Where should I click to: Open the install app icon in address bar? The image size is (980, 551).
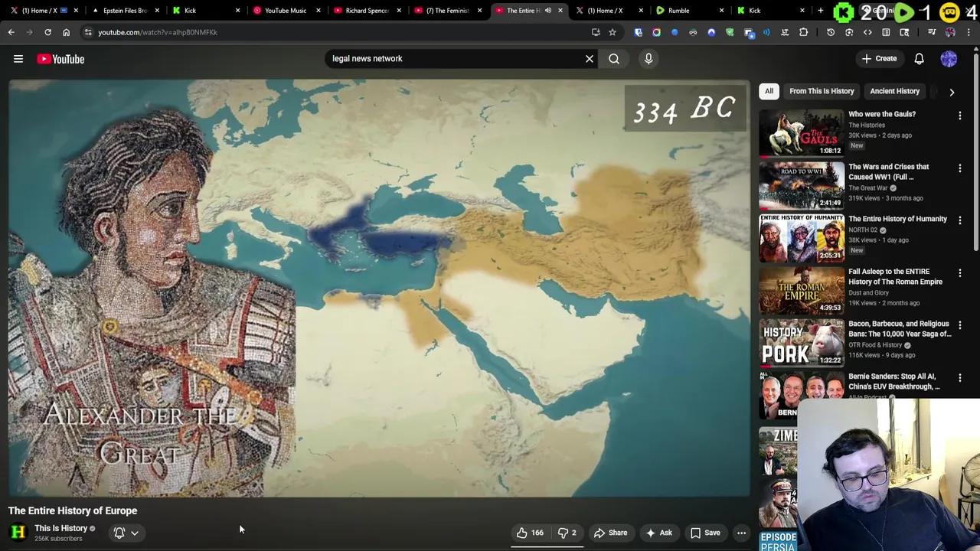point(596,32)
